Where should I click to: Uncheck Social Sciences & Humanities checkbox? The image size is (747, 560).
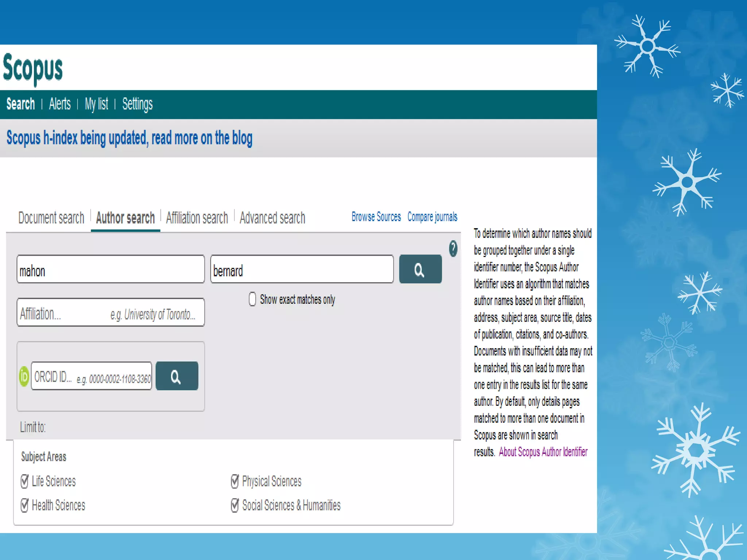(x=235, y=505)
